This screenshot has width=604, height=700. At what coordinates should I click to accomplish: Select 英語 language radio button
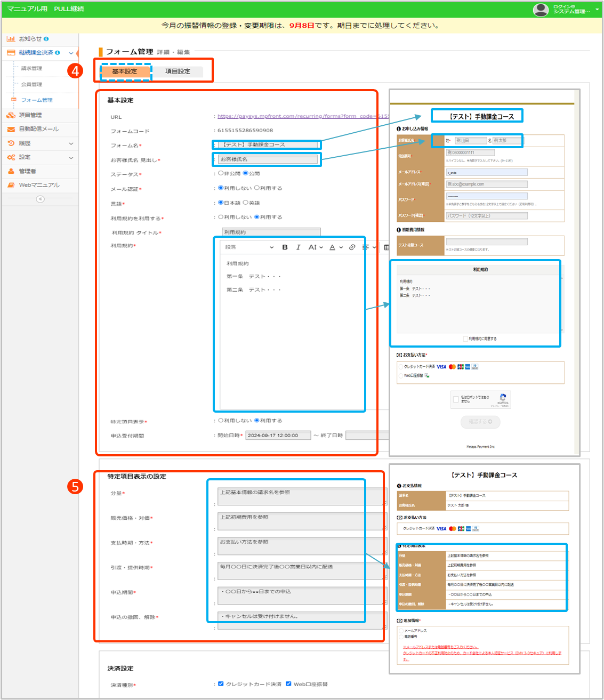[x=246, y=203]
